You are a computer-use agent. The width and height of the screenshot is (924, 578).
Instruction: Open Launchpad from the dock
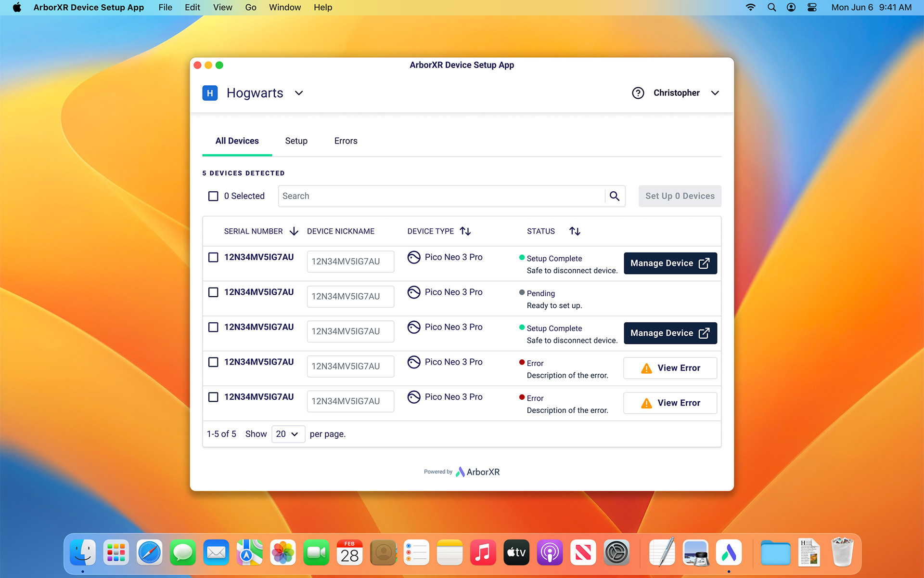[116, 552]
